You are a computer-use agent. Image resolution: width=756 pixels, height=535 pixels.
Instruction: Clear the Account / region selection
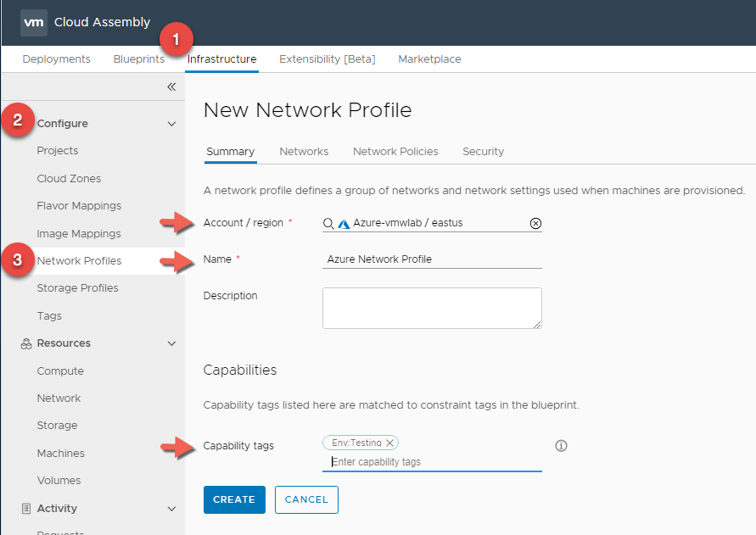pos(535,224)
